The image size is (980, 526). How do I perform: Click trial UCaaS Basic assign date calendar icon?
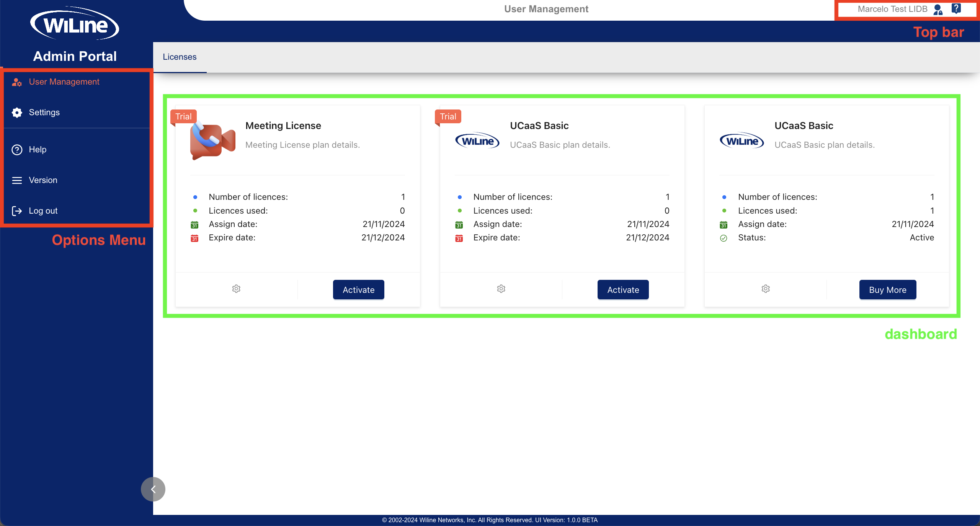click(459, 225)
